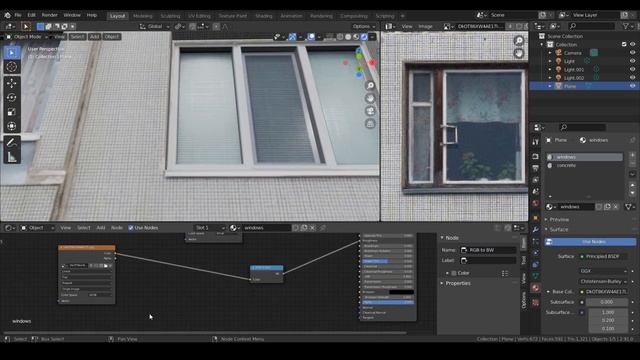This screenshot has height=360, width=640.
Task: Open the Object properties orange square tab
Action: click(x=536, y=218)
